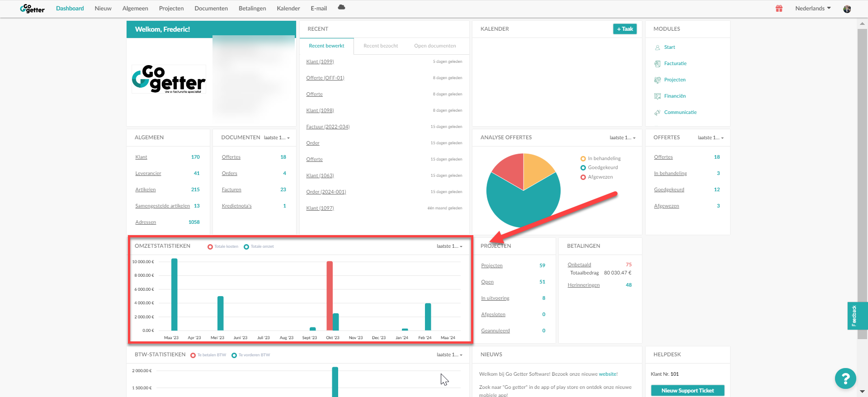Viewport: 868px width, 397px height.
Task: Open In uitvoering projects link
Action: 495,298
